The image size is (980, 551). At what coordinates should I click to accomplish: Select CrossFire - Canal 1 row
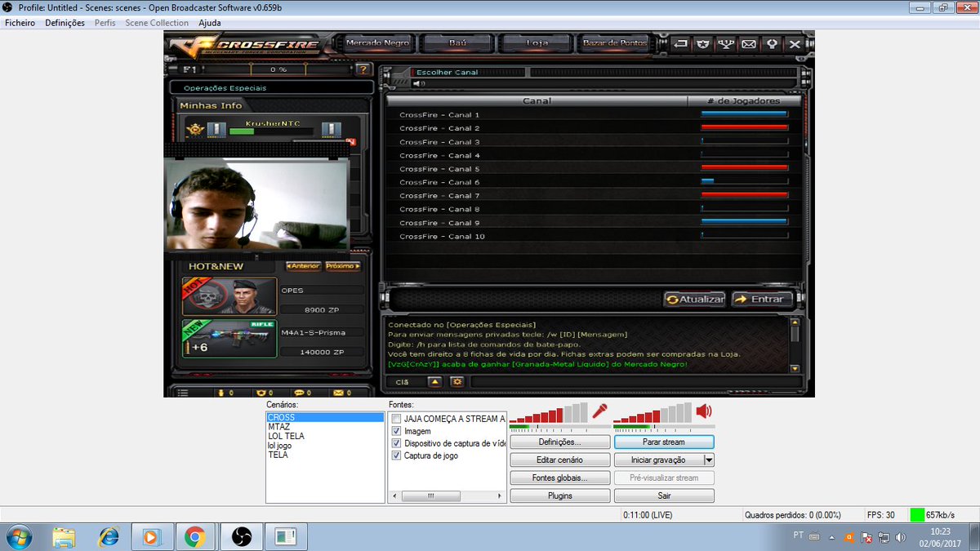[x=595, y=115]
